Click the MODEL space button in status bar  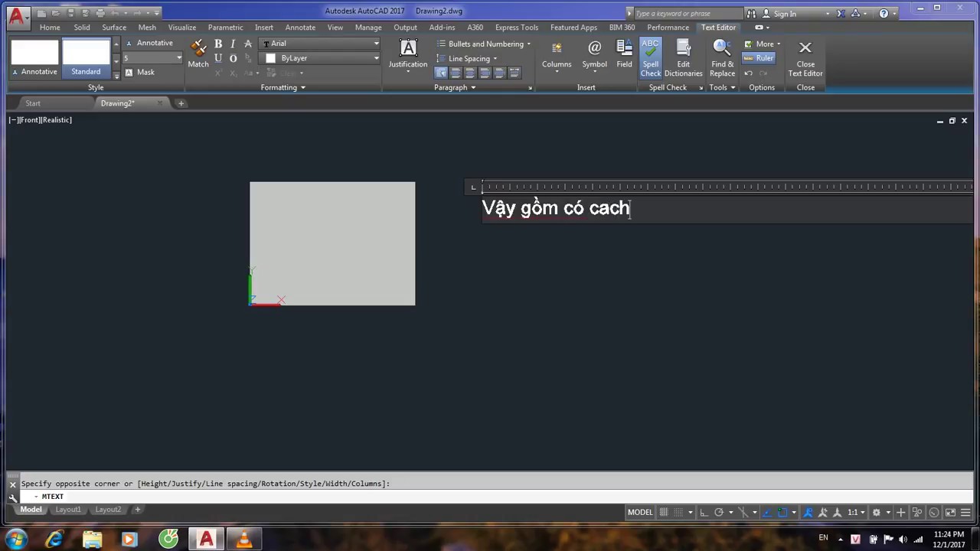click(x=640, y=512)
